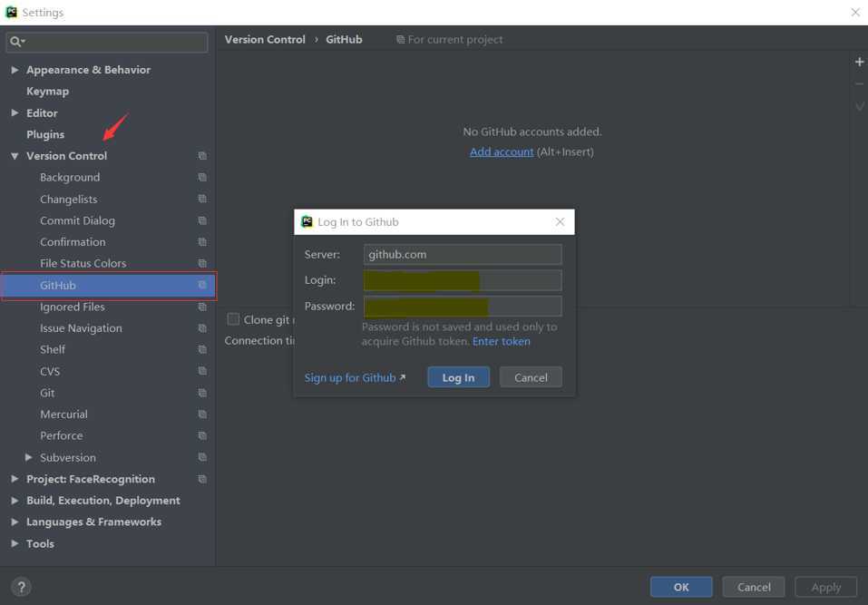Expand Appearance & Behavior section
The height and width of the screenshot is (605, 868).
pyautogui.click(x=15, y=70)
